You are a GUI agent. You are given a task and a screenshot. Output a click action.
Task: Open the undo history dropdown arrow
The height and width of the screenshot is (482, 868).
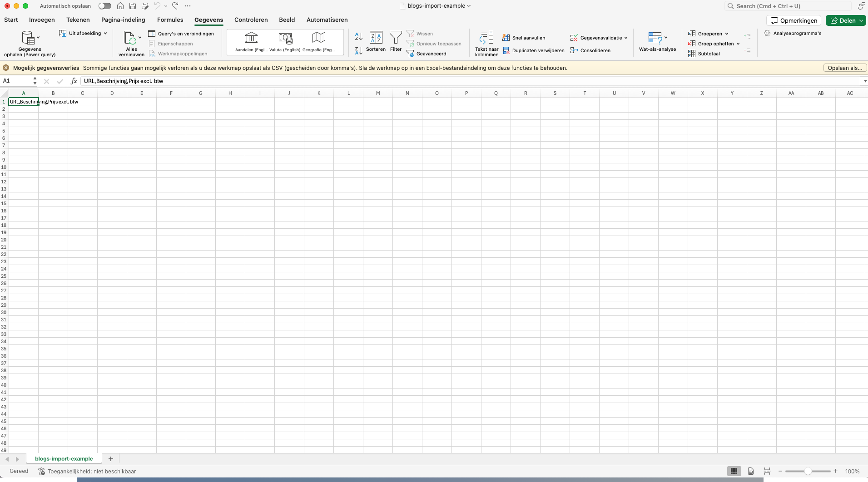tap(166, 6)
